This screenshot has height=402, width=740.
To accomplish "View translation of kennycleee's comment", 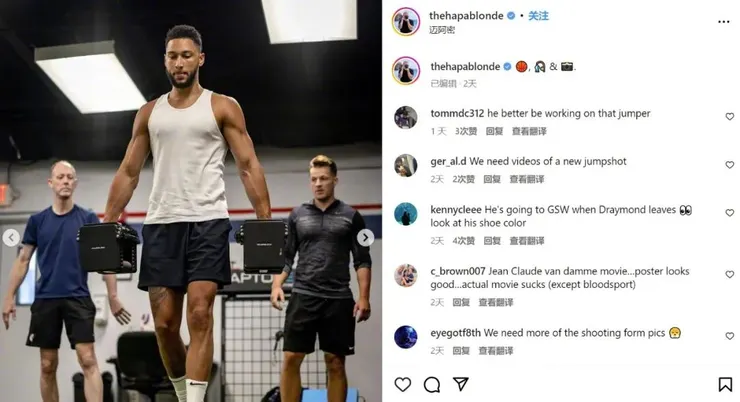I will click(527, 241).
